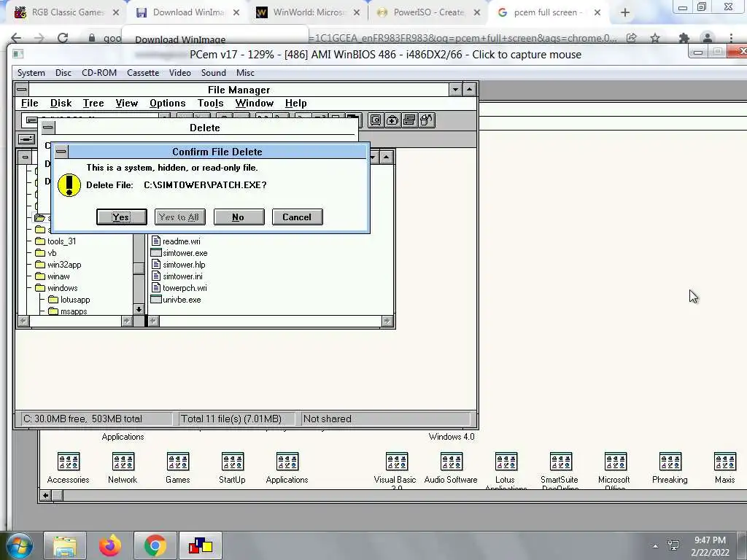The width and height of the screenshot is (747, 560).
Task: Click the tree pane horizontal scroll-left arrow
Action: click(23, 322)
